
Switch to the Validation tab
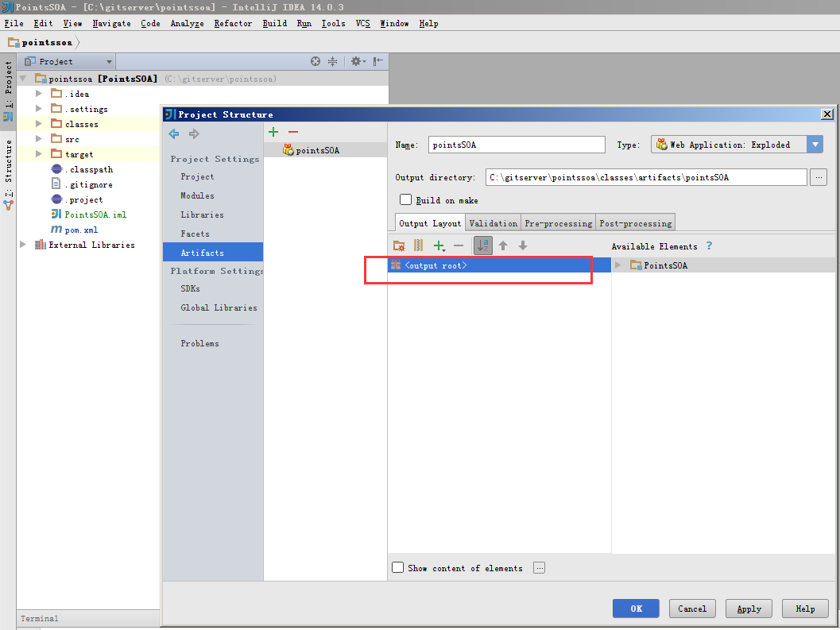click(494, 223)
